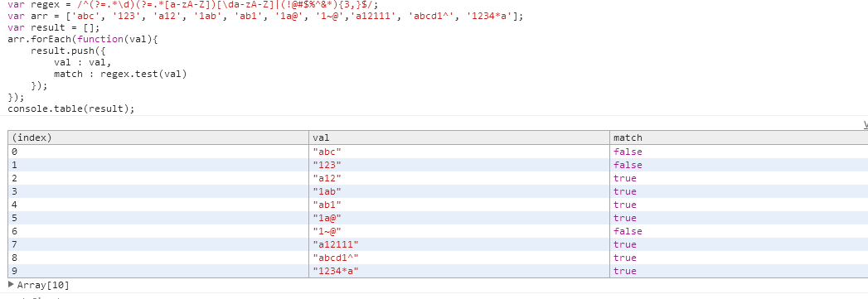Click the false match cell for "123"

(x=739, y=165)
